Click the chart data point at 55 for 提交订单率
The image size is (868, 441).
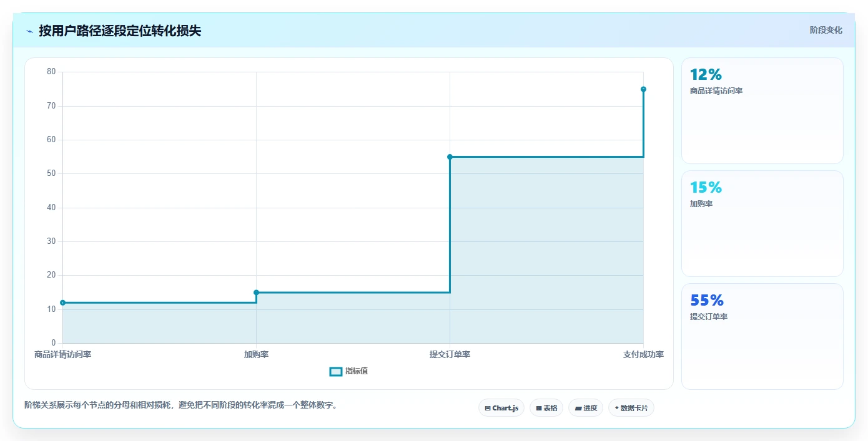click(450, 157)
